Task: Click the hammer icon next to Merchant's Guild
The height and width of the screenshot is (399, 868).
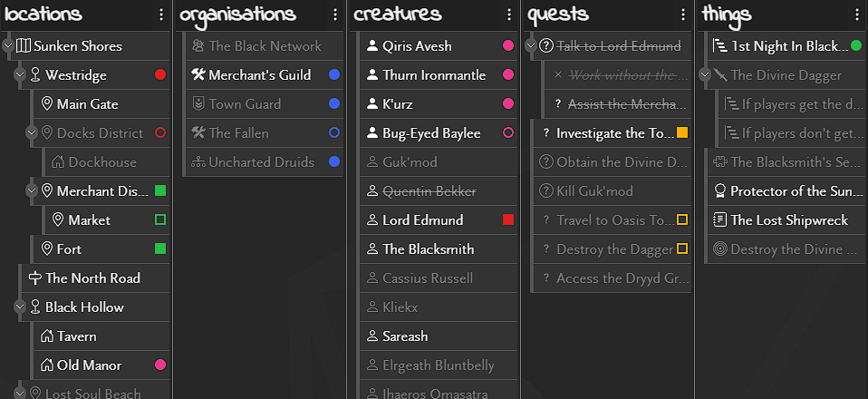Action: coord(198,74)
